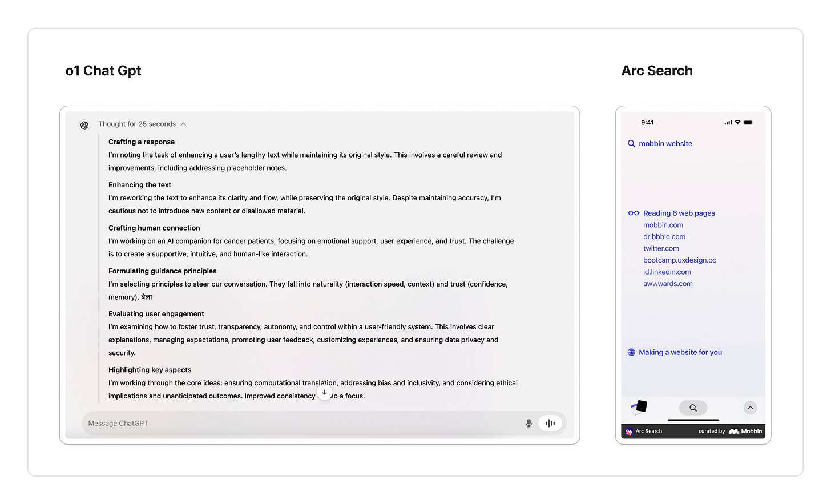Click the ChatGPT logo icon beside Thought

84,125
